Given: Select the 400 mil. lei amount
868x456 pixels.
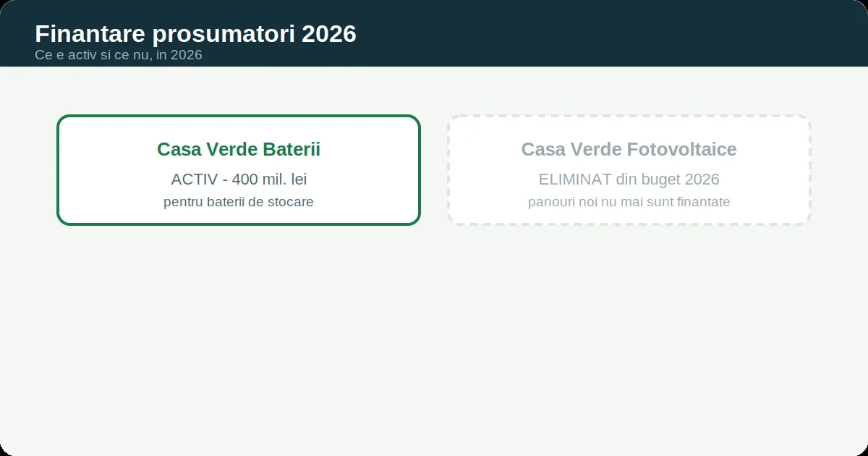Looking at the screenshot, I should 270,180.
